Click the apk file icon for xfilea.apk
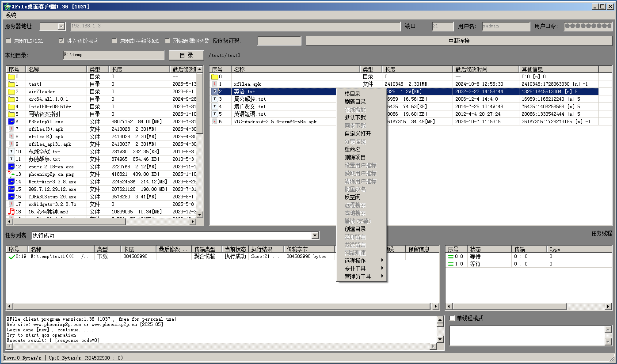 coord(215,84)
